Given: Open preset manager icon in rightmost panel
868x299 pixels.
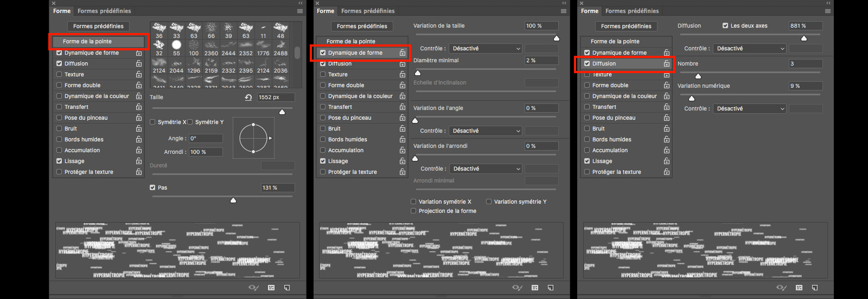Looking at the screenshot, I should point(799,288).
